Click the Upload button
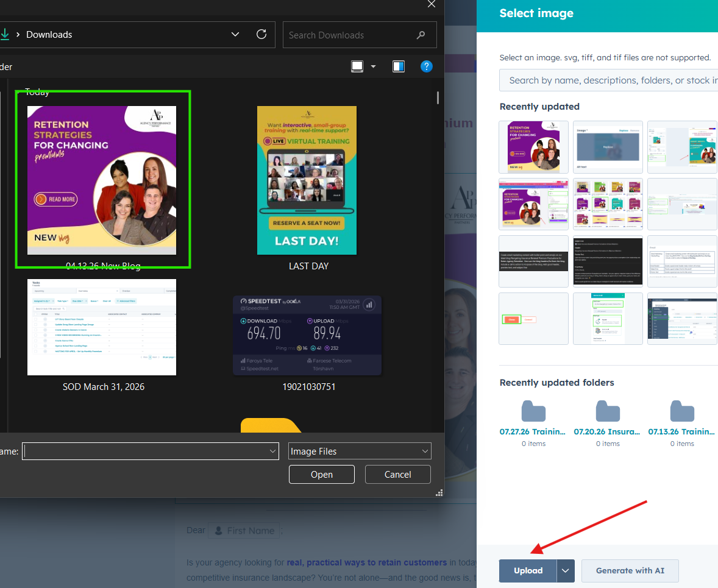The height and width of the screenshot is (588, 718). coord(528,571)
